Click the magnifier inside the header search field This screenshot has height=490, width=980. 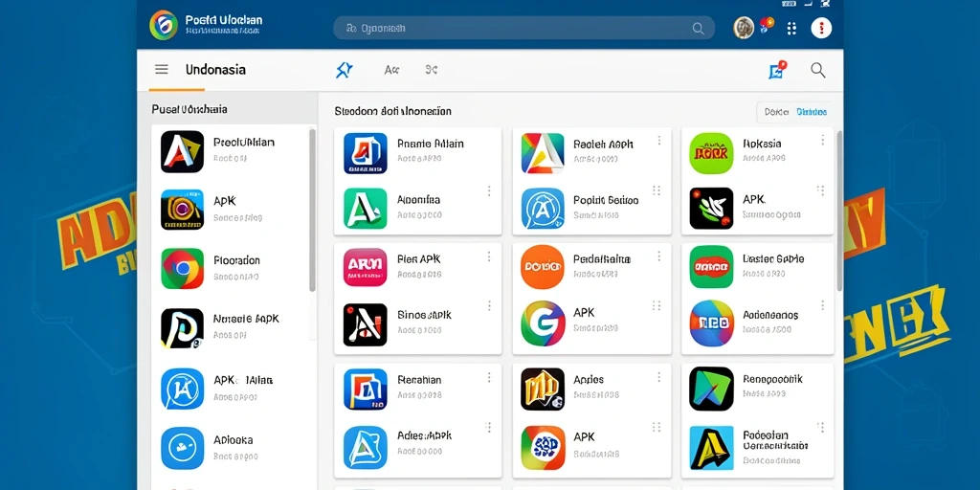point(698,28)
